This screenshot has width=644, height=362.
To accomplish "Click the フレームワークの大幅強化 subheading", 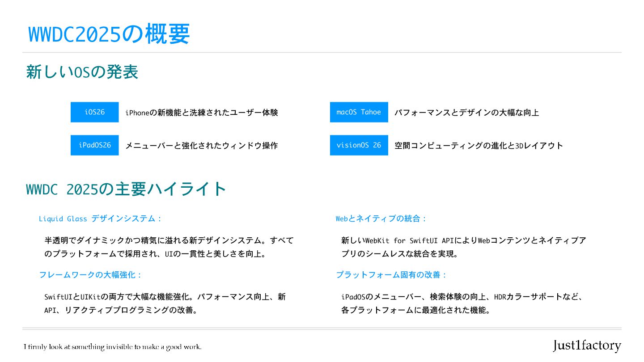I will pyautogui.click(x=91, y=275).
